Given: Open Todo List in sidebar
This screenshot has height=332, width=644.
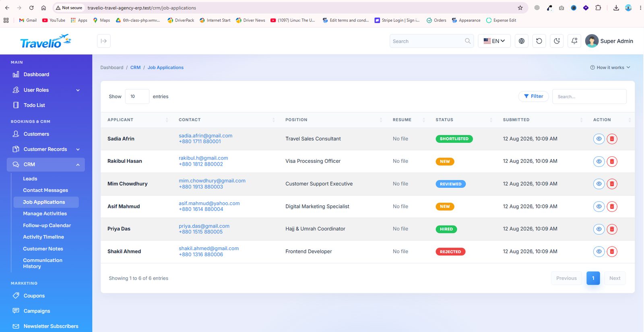Looking at the screenshot, I should point(46,105).
